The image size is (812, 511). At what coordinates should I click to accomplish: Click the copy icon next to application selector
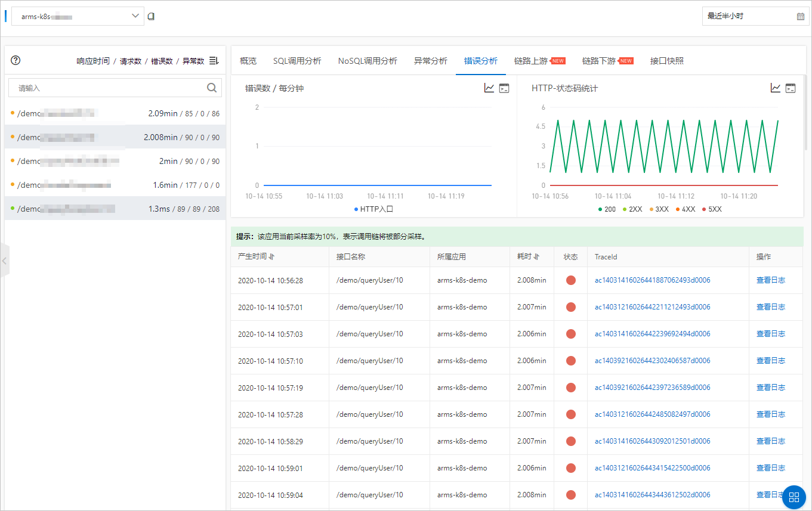tap(151, 17)
